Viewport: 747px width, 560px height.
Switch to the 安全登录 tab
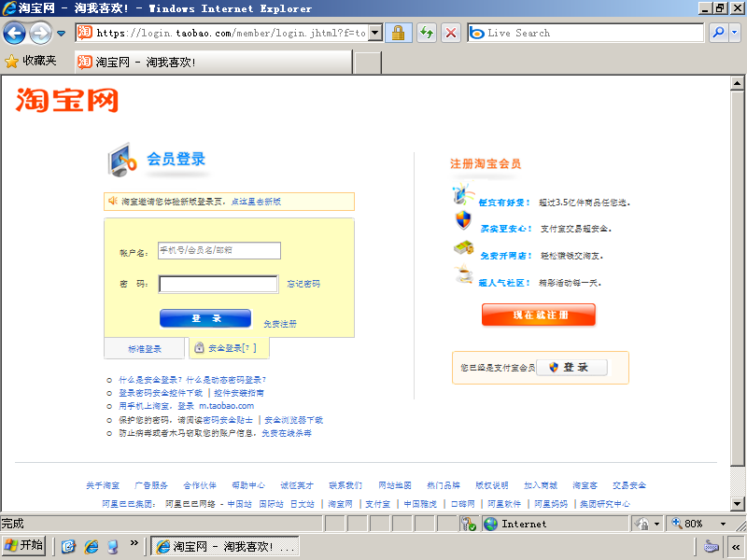pyautogui.click(x=229, y=348)
